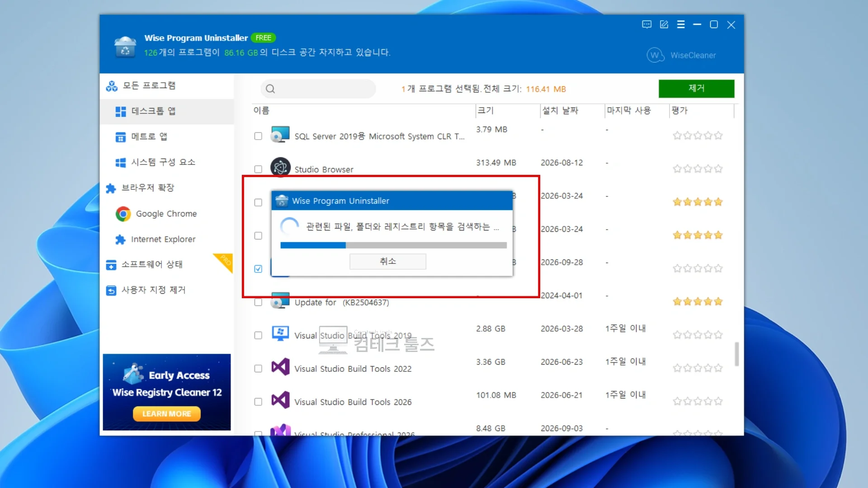Sort by 크기 column header
Screen dimensions: 868x488
508,111
